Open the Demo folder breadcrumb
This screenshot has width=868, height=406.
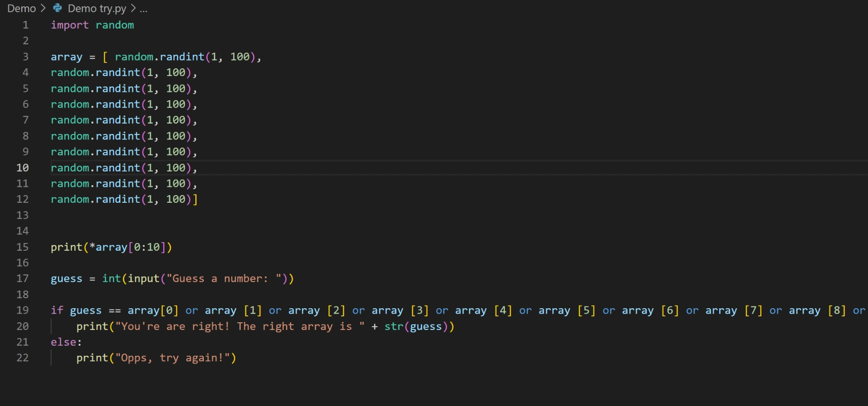click(21, 9)
